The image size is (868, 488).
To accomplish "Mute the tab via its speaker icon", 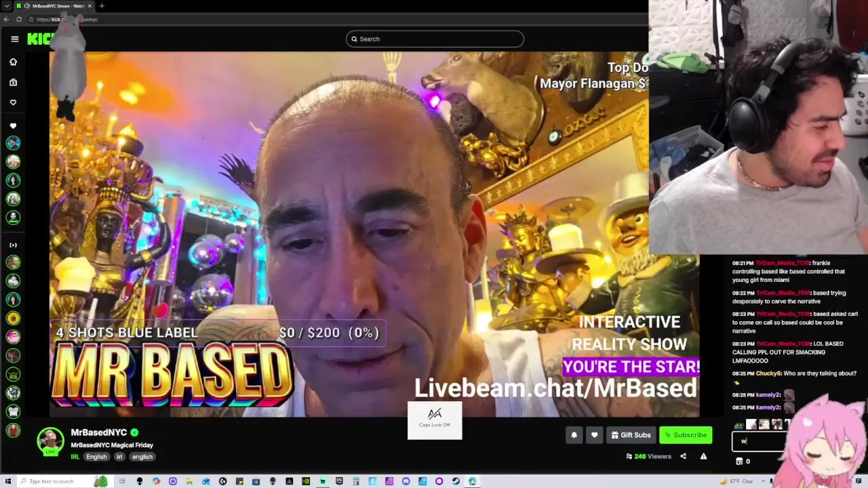I will click(26, 6).
